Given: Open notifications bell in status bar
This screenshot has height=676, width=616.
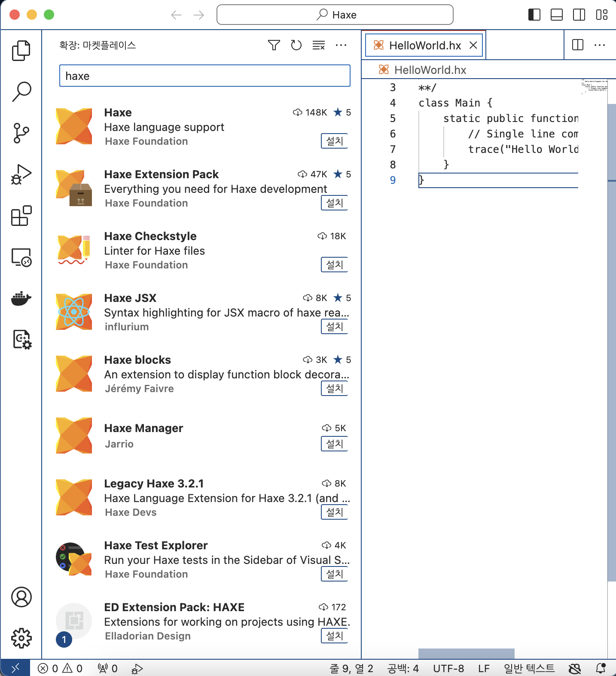Looking at the screenshot, I should [601, 668].
